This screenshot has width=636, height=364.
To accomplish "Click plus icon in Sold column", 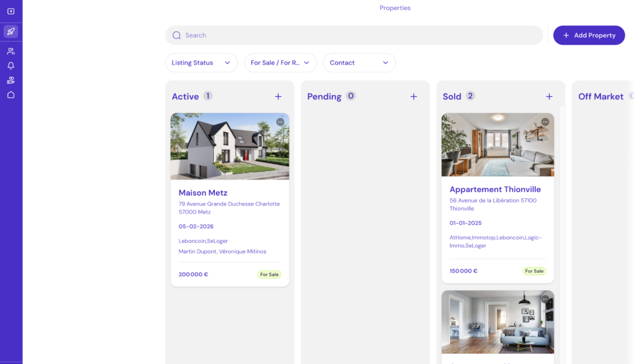I will coord(549,96).
